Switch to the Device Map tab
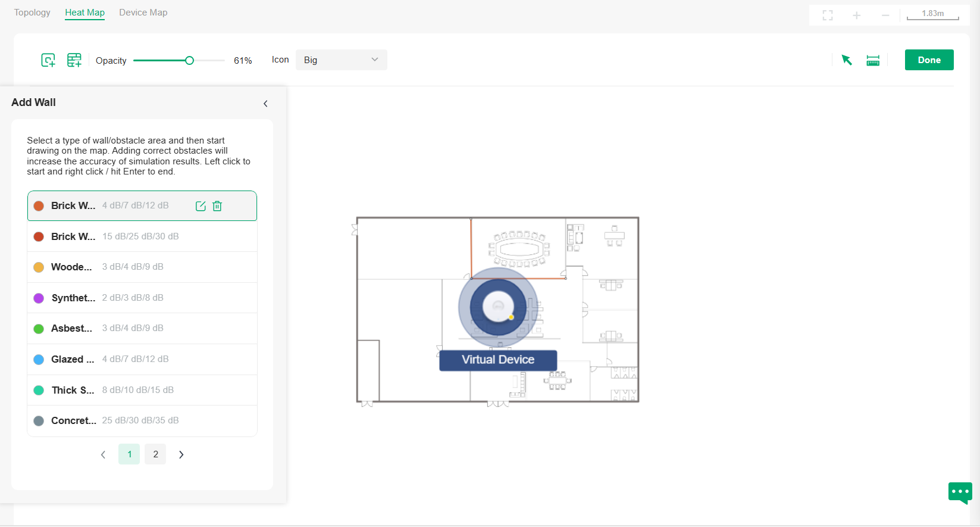The image size is (980, 527). pos(143,13)
